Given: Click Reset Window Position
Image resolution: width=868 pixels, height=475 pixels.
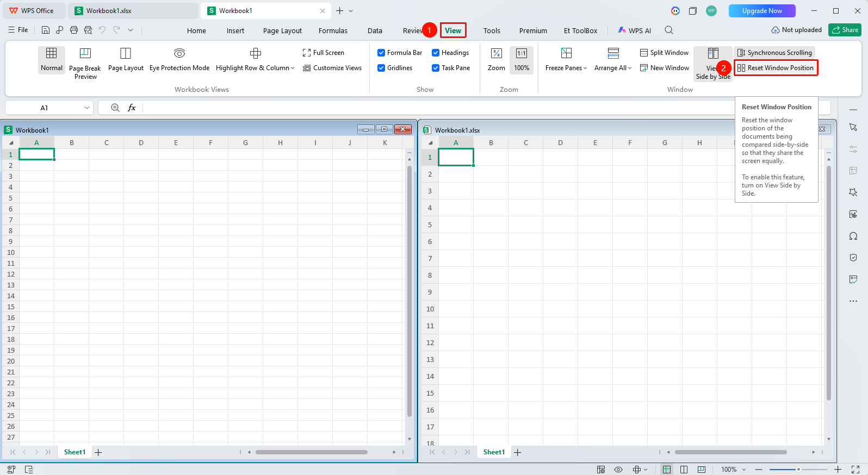Looking at the screenshot, I should pos(776,68).
